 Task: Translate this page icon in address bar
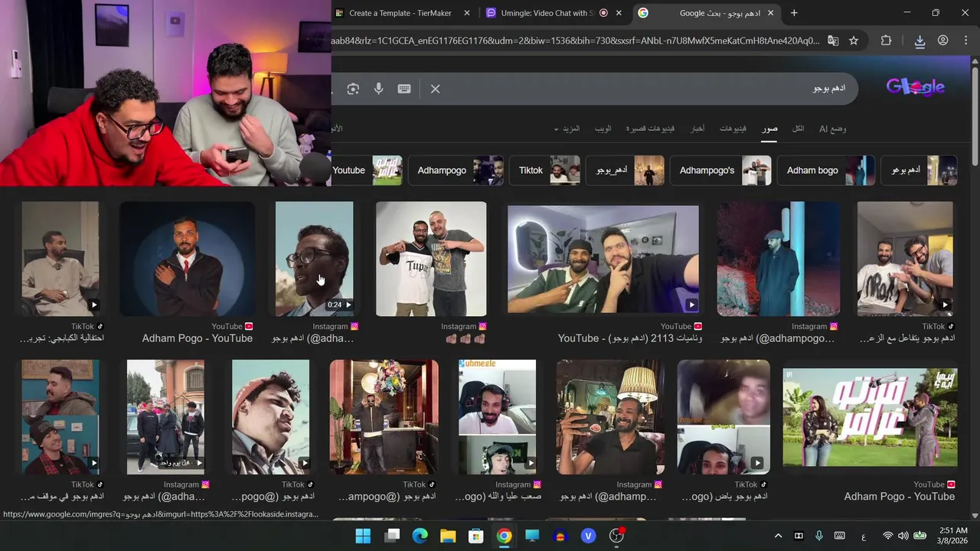click(x=833, y=41)
